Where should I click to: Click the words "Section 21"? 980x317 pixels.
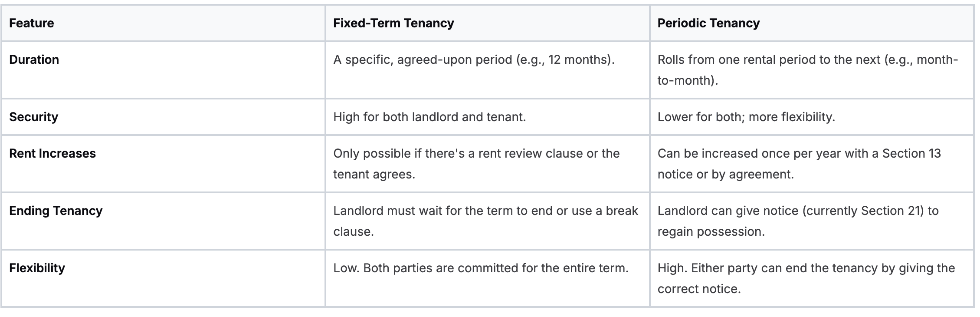click(x=892, y=211)
